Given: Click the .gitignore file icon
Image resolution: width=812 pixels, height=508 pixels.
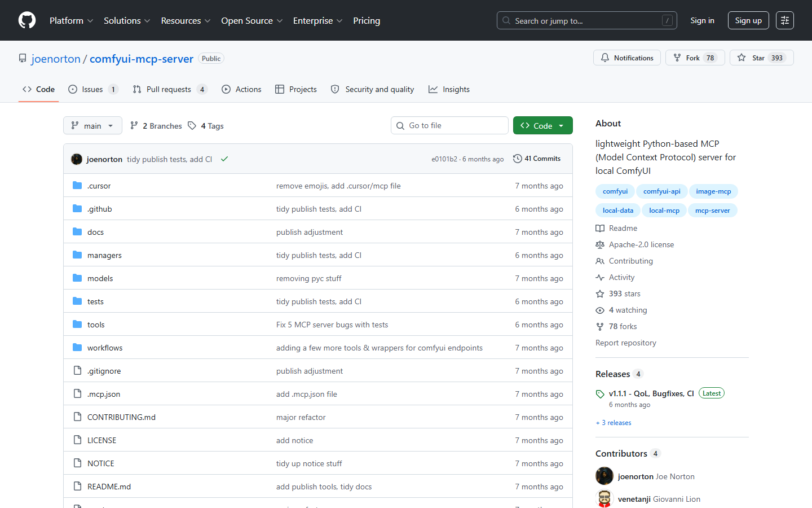Looking at the screenshot, I should (x=77, y=371).
